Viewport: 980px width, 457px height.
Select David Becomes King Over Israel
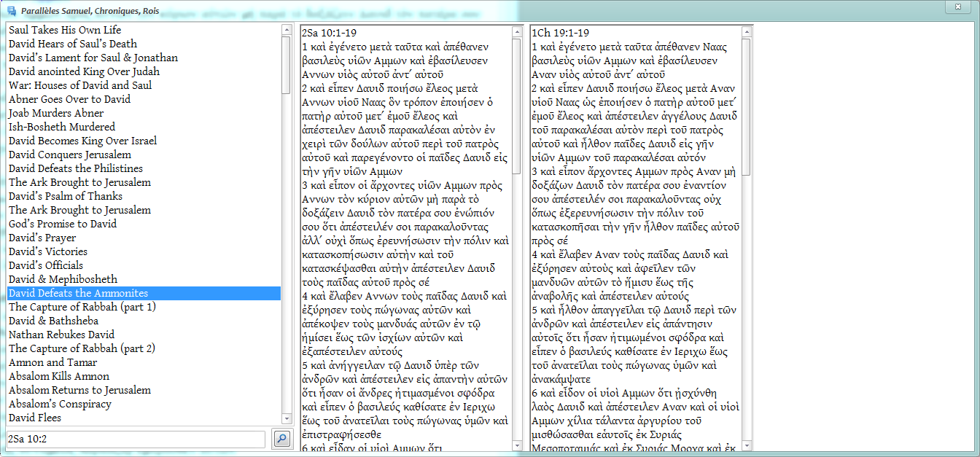[x=144, y=141]
